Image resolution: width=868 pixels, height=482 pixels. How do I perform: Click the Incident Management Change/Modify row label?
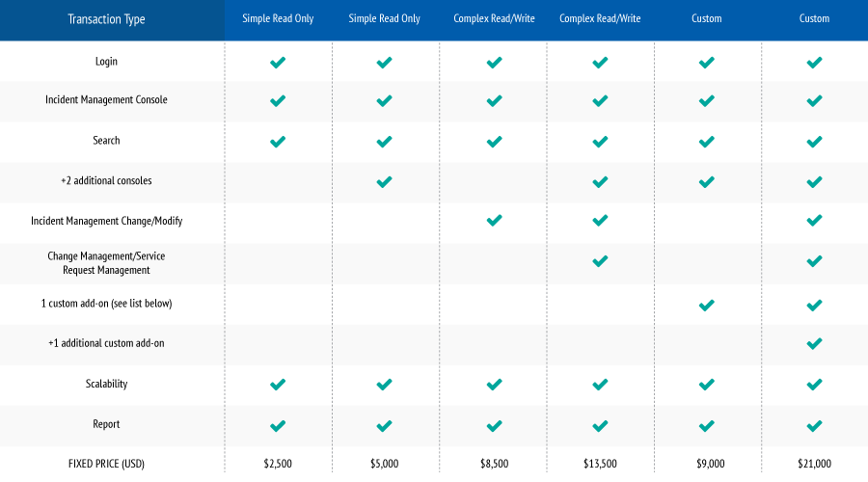(106, 221)
